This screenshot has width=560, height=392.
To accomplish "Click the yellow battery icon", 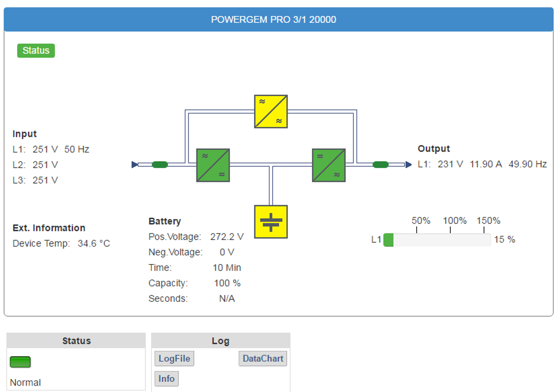I will [271, 222].
